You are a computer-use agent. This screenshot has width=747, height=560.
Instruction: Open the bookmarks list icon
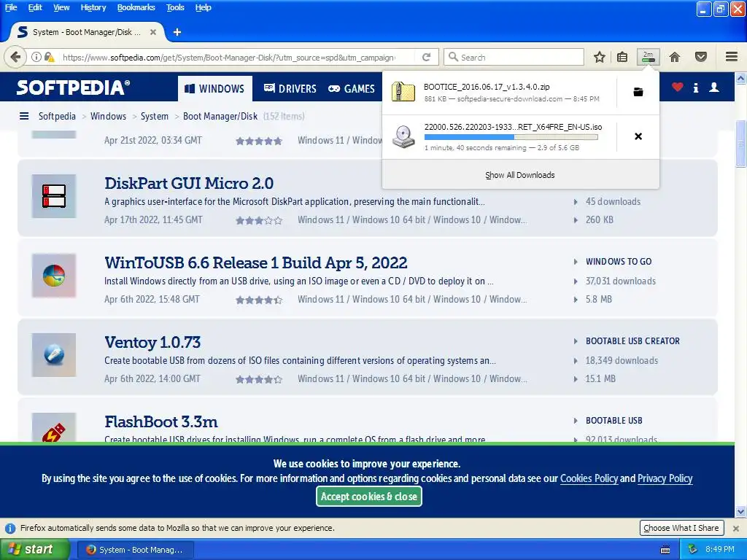(622, 57)
